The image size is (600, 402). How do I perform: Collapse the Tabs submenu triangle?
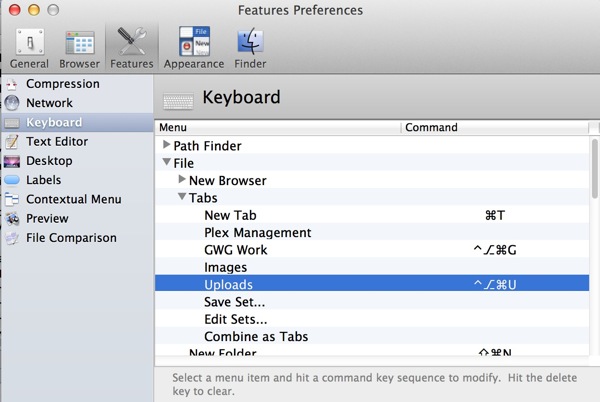182,197
